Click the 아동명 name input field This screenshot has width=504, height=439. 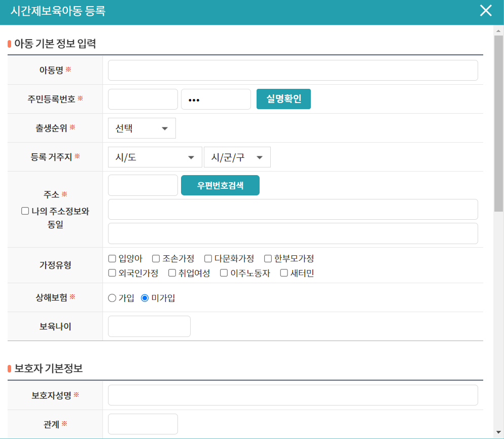point(293,70)
